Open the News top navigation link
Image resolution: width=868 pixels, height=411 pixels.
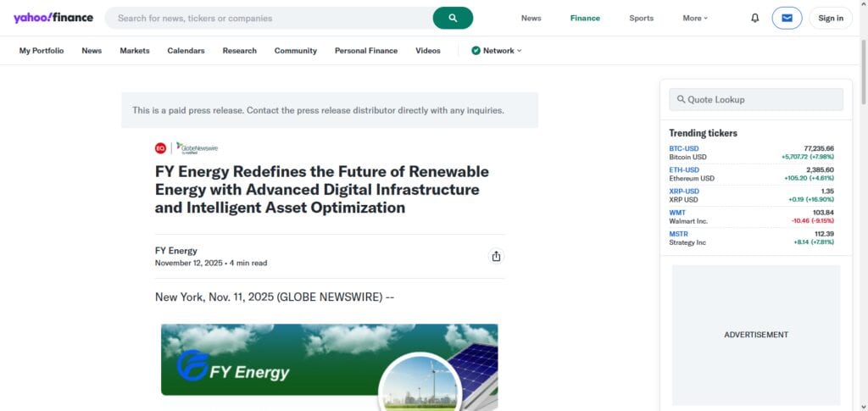[x=531, y=19]
